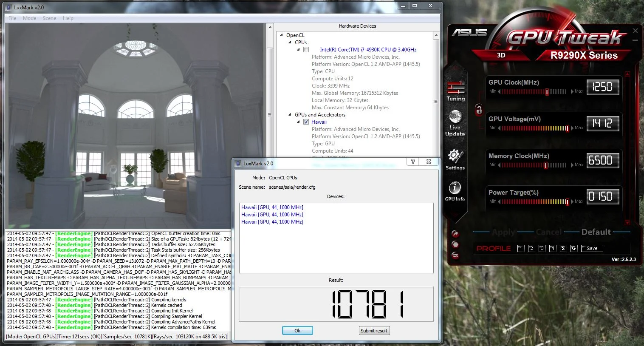Click the help question mark in result dialog
Screen dimensions: 644x346
412,162
